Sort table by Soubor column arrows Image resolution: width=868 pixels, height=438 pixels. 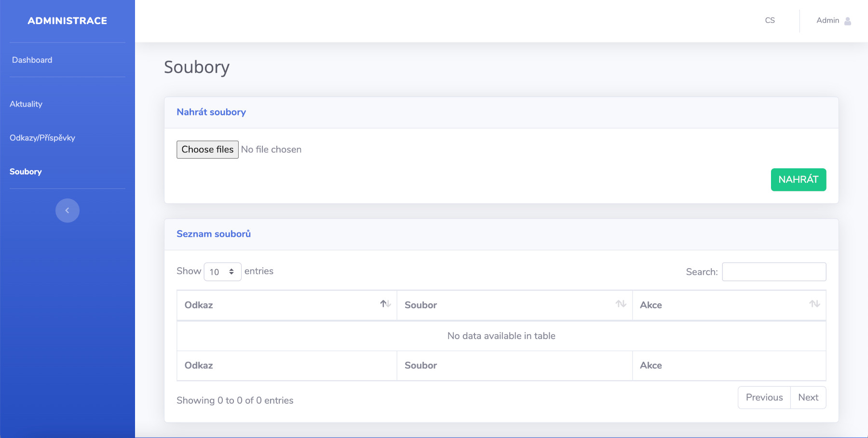(x=621, y=304)
